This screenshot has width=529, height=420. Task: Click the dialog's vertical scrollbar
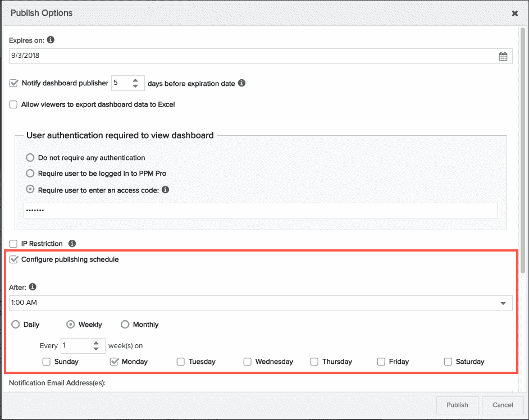[523, 150]
